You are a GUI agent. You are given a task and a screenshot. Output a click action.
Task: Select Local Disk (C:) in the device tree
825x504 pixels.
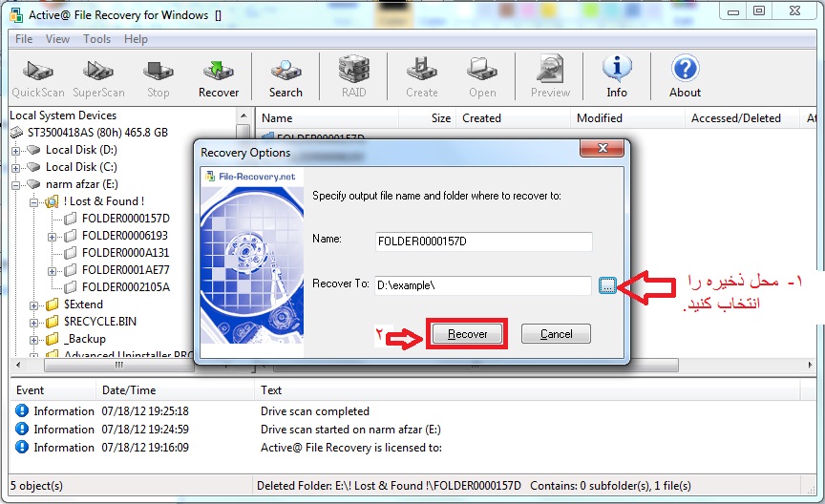(x=81, y=167)
